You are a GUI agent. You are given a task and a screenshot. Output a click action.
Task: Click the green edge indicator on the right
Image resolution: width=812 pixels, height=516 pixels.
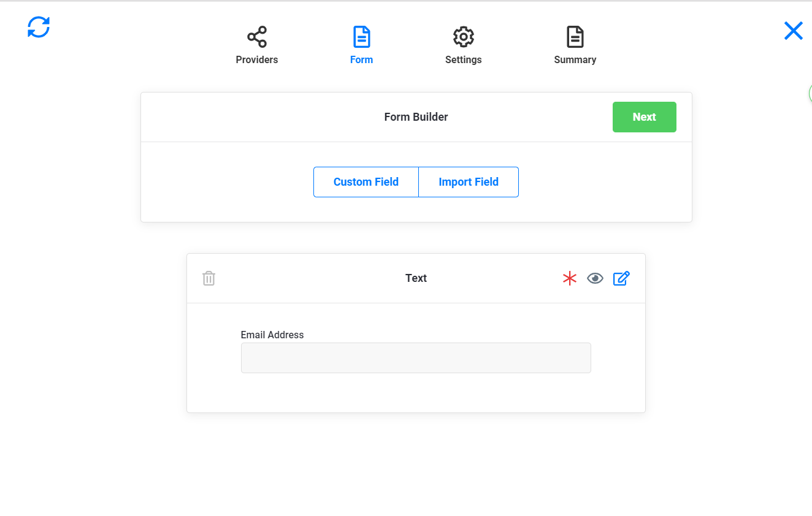[x=810, y=93]
